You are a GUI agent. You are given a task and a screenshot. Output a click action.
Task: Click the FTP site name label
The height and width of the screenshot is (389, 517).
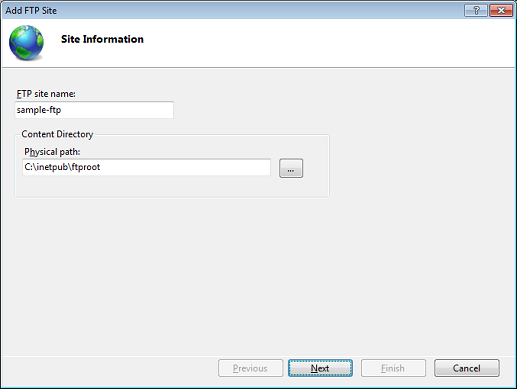(x=46, y=94)
